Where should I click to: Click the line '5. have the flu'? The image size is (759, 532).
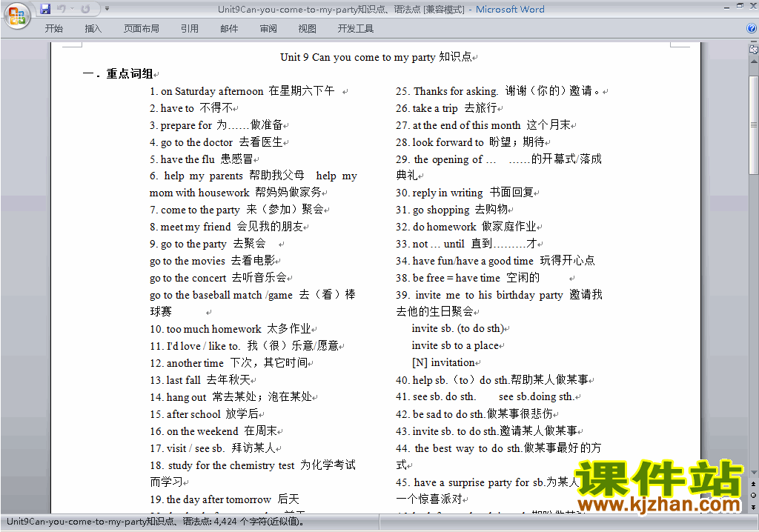202,159
